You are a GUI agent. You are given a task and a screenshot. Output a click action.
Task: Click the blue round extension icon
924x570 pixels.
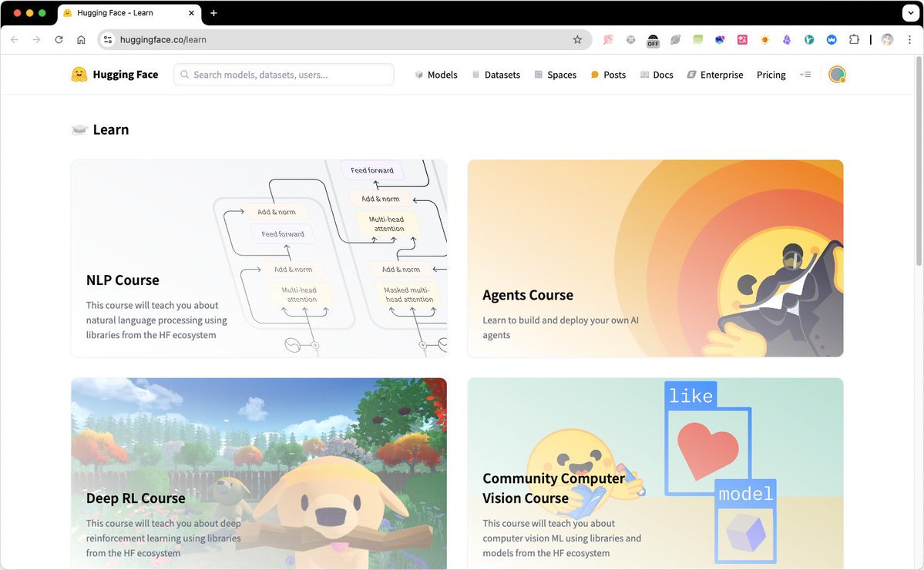(x=832, y=39)
